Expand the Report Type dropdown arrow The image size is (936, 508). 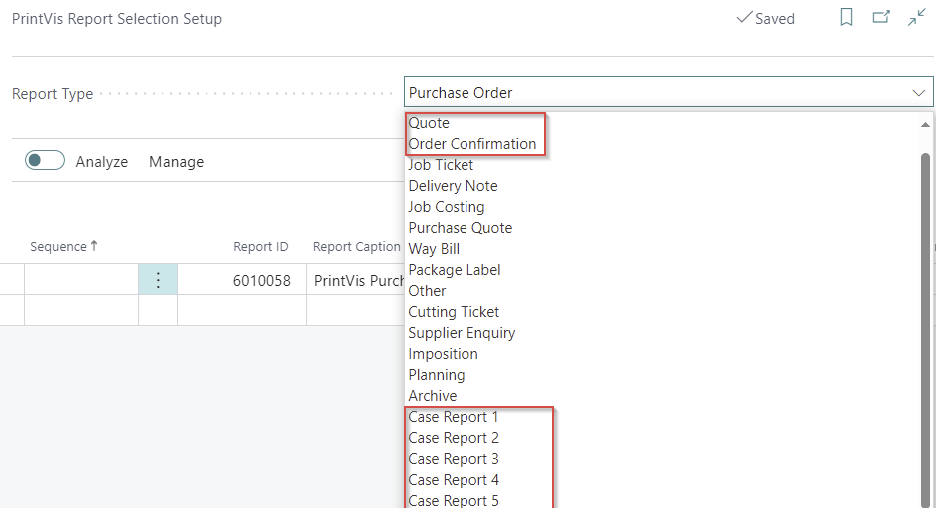(919, 93)
